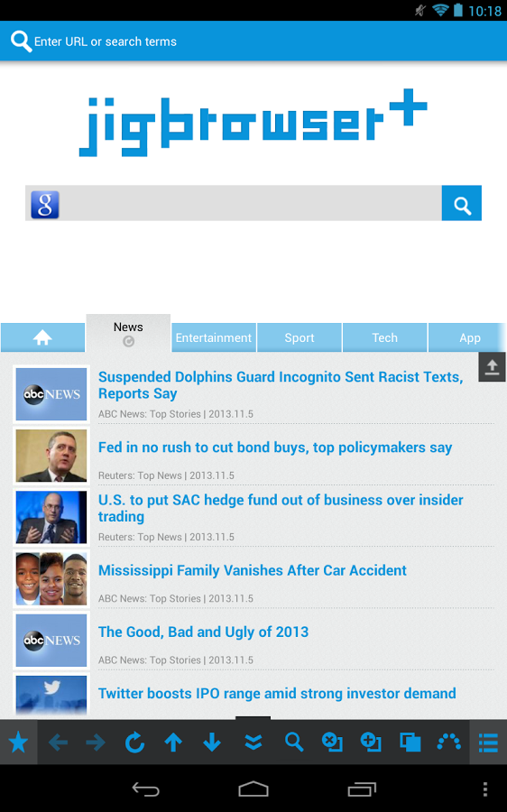Viewport: 507px width, 812px height.
Task: Tap the Android back button
Action: 146,789
